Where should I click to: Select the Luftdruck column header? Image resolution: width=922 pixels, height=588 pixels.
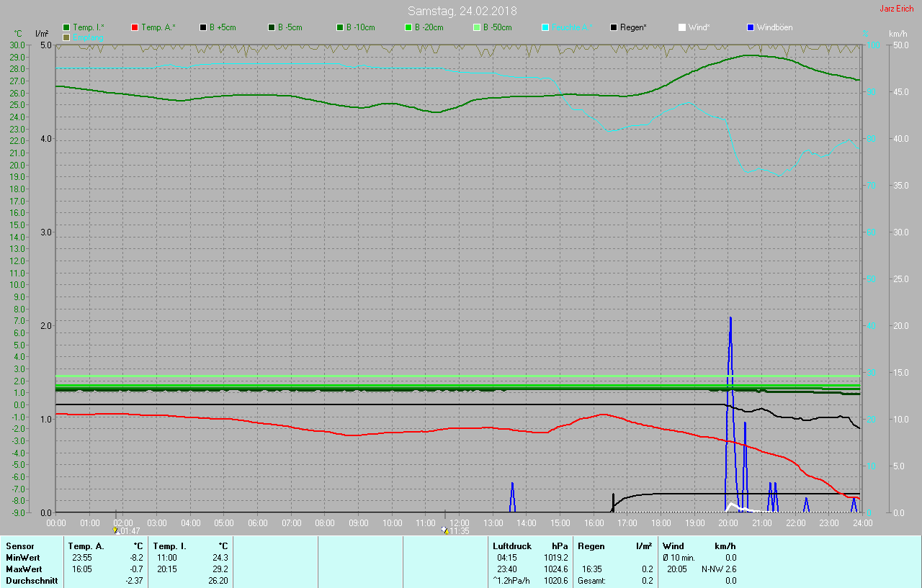coord(511,546)
